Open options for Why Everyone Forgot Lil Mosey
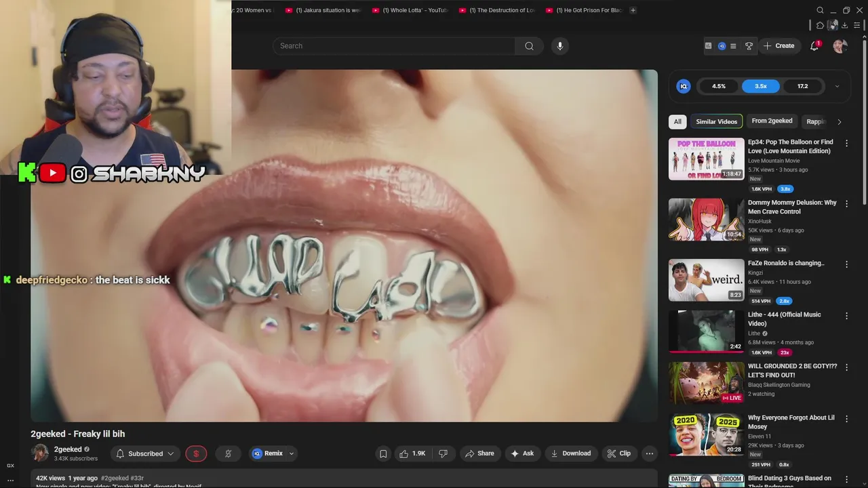The height and width of the screenshot is (488, 868). pos(846,419)
